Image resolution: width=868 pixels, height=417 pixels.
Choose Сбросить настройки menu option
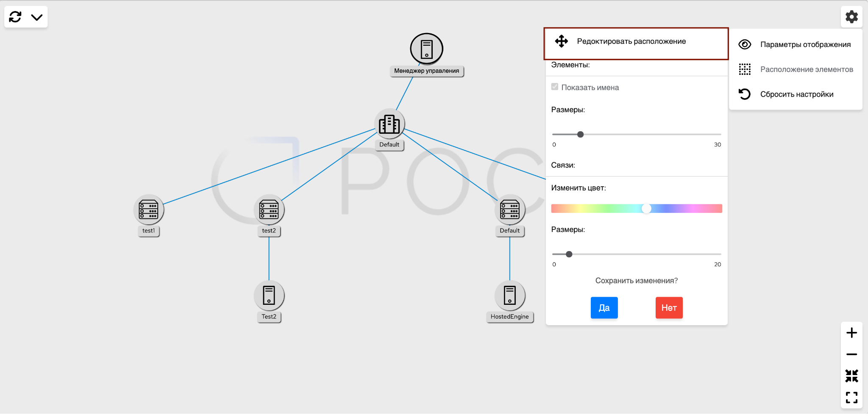pyautogui.click(x=796, y=94)
